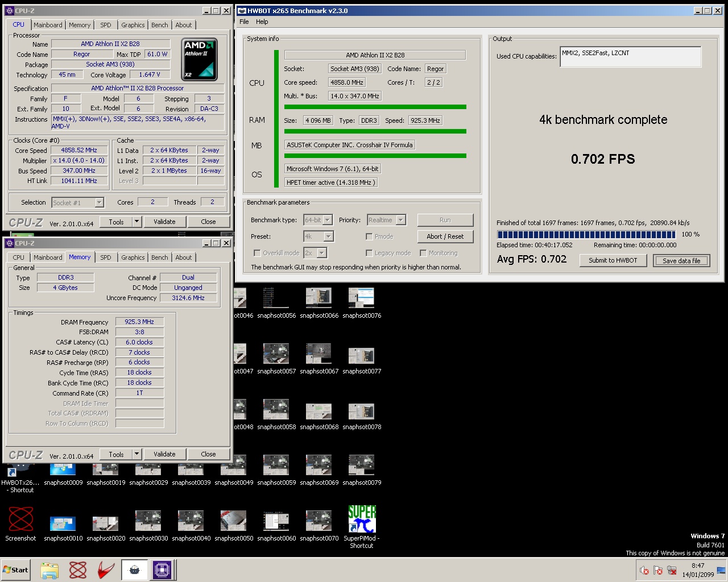Select snaphsot0079 desktop file
The height and width of the screenshot is (582, 728).
tap(362, 469)
